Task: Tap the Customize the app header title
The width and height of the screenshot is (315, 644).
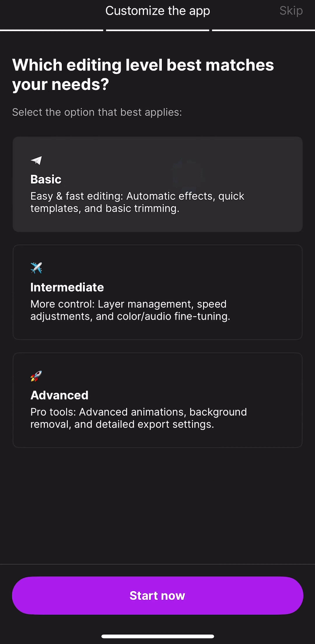Action: pos(158,11)
